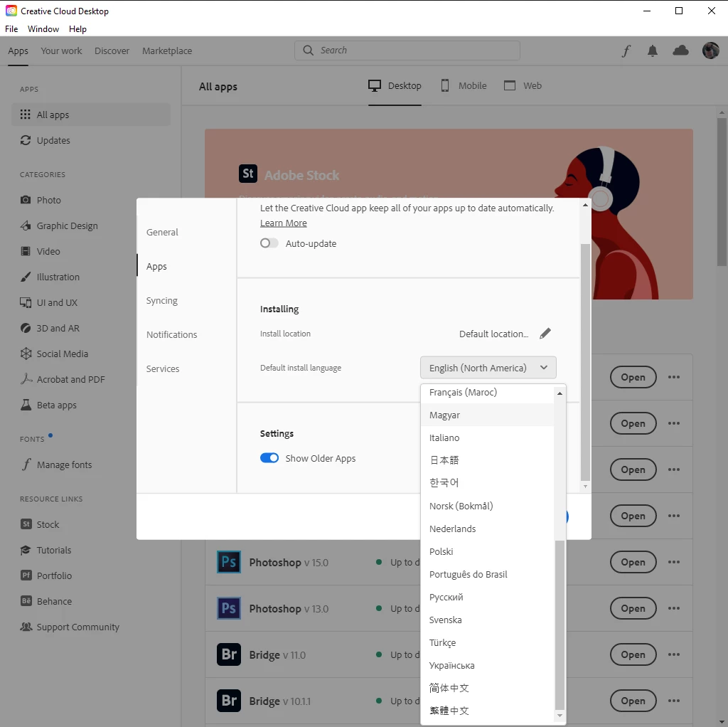Open Bridge v 10.1.1 with Open button
728x727 pixels.
pyautogui.click(x=633, y=701)
